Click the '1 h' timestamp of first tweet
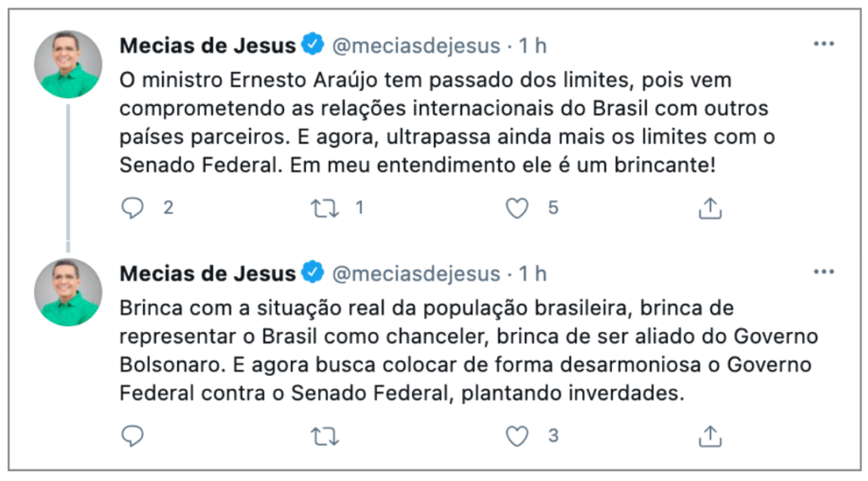 click(533, 45)
